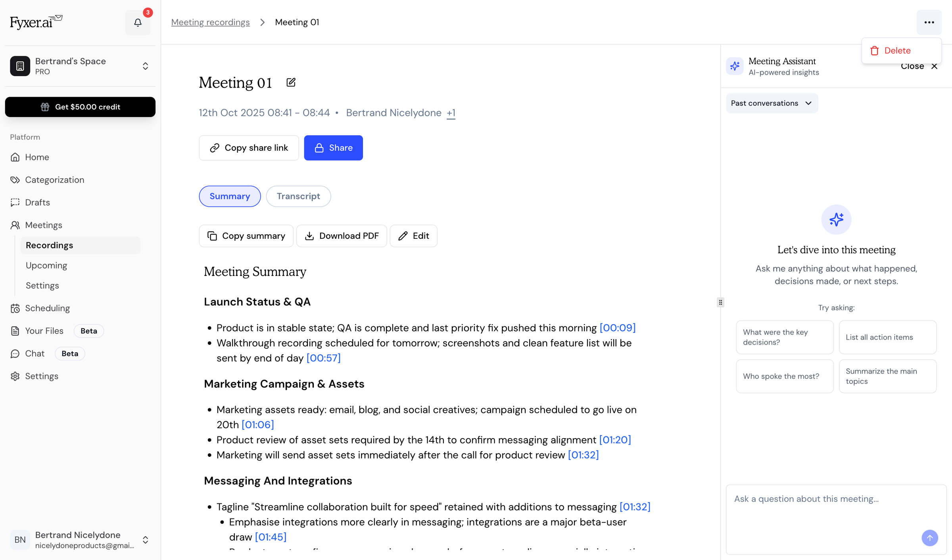
Task: Jump to timestamp [01:45]
Action: pyautogui.click(x=271, y=537)
